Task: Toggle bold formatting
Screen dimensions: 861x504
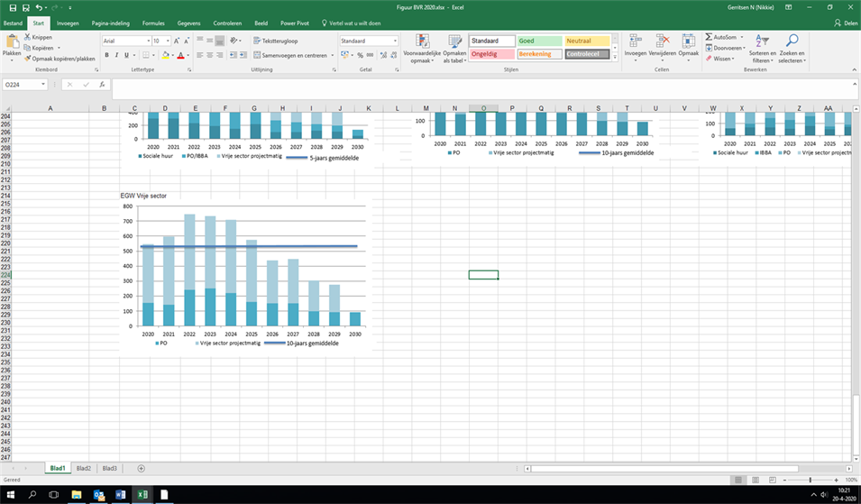Action: [106, 55]
